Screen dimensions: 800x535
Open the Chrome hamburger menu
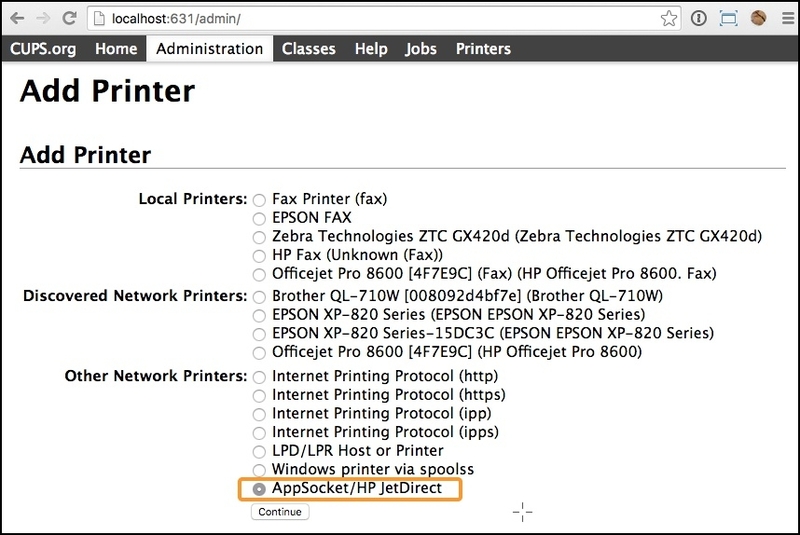pyautogui.click(x=787, y=19)
